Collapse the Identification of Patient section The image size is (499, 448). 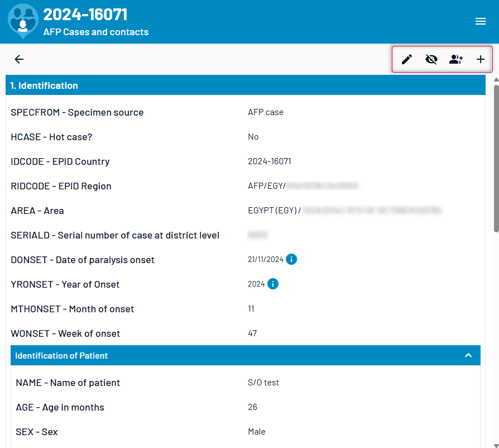point(468,355)
